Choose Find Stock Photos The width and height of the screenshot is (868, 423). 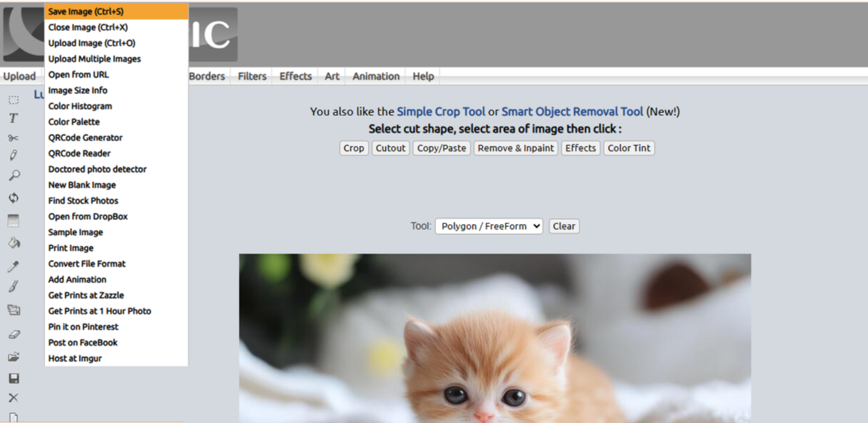click(x=116, y=201)
